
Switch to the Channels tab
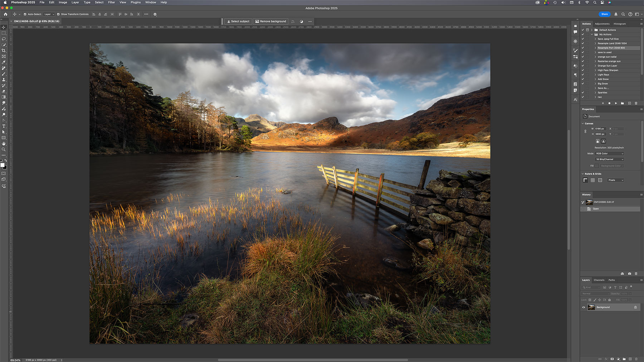599,280
